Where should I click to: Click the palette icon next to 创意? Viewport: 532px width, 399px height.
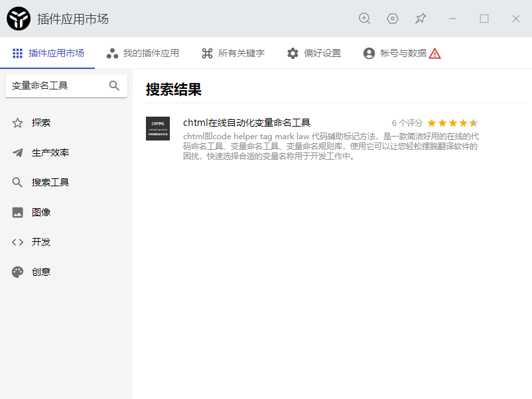tap(17, 272)
